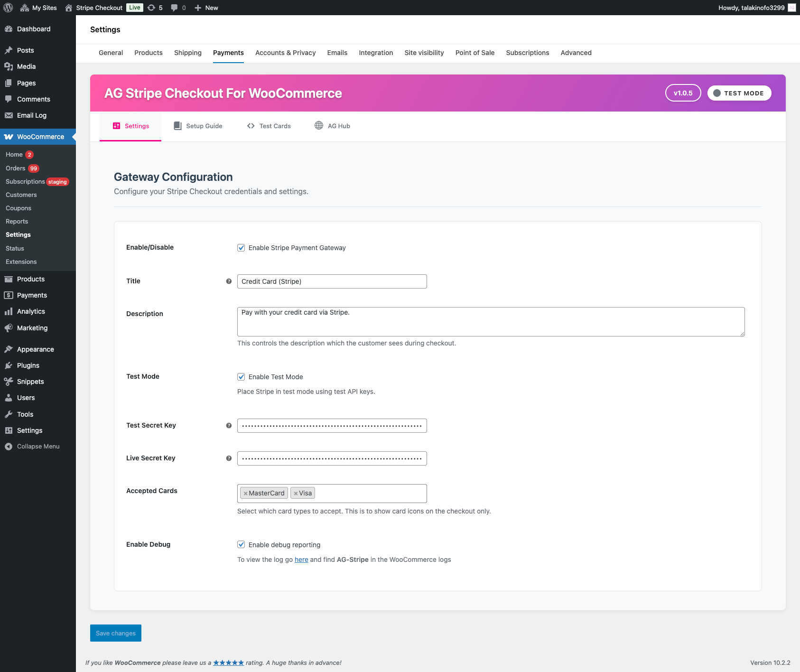
Task: Click into the Description textarea
Action: tap(491, 322)
